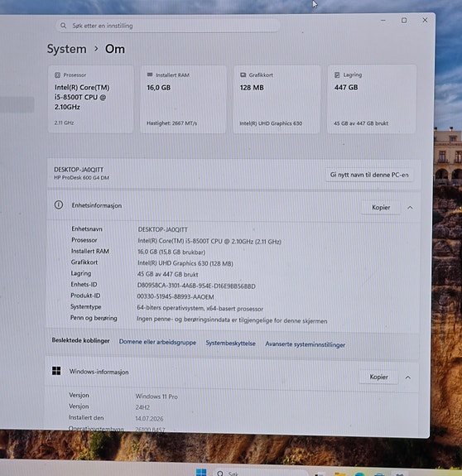Open the Windows Start button on taskbar
Viewport: 462px width, 476px height.
(201, 472)
